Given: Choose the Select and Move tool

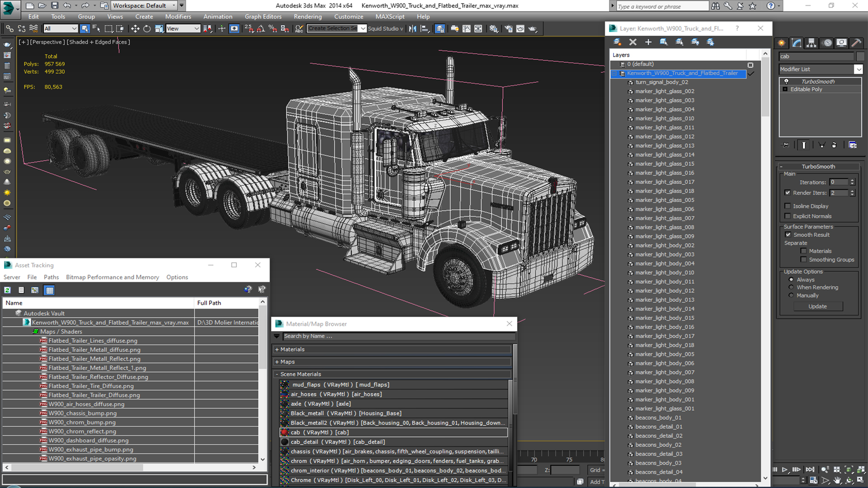Looking at the screenshot, I should click(135, 28).
